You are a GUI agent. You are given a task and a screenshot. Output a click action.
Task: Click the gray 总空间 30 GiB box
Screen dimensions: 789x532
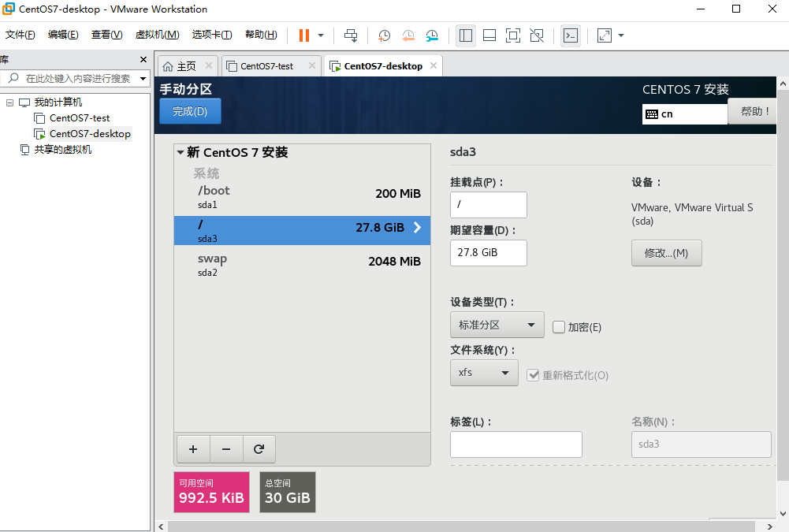(288, 493)
